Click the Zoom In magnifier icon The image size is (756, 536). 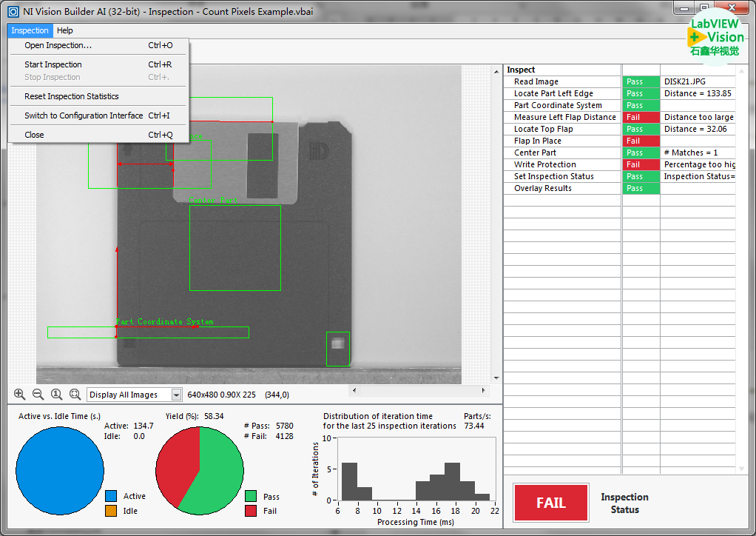tap(19, 395)
